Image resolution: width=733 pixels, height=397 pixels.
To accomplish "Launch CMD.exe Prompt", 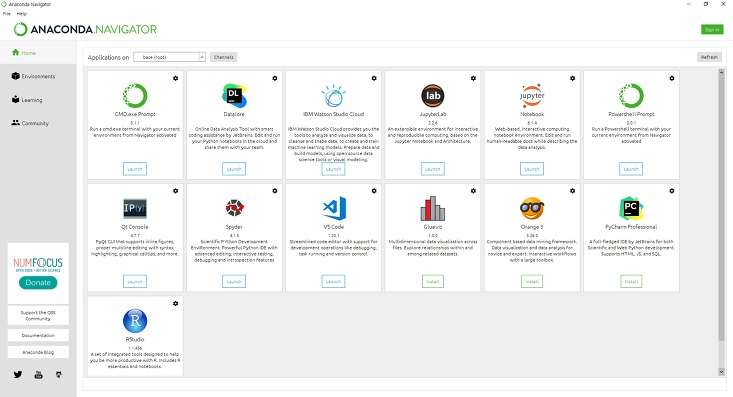I will point(135,169).
